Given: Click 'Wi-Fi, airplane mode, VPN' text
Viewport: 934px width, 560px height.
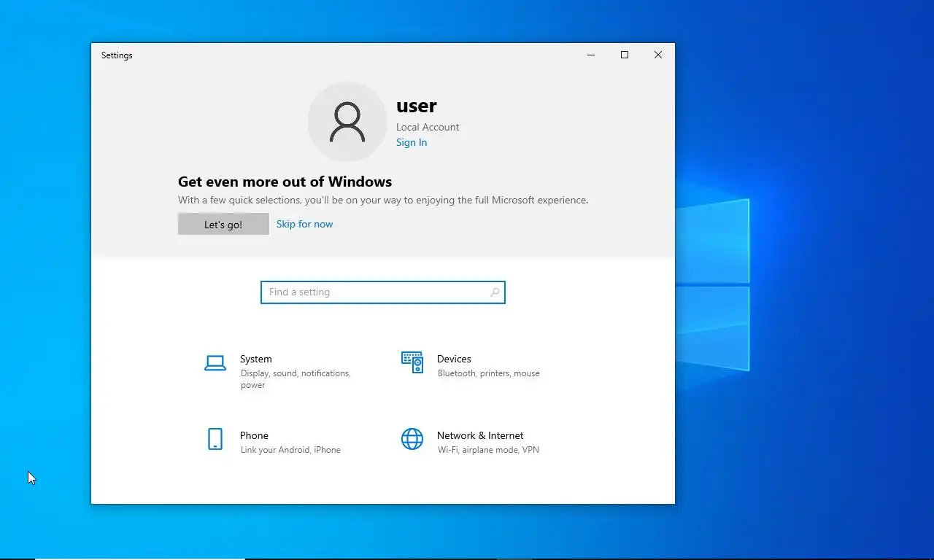Looking at the screenshot, I should (x=488, y=450).
